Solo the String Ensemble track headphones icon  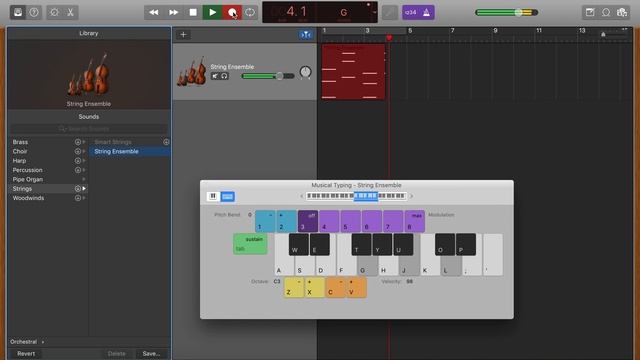(224, 76)
